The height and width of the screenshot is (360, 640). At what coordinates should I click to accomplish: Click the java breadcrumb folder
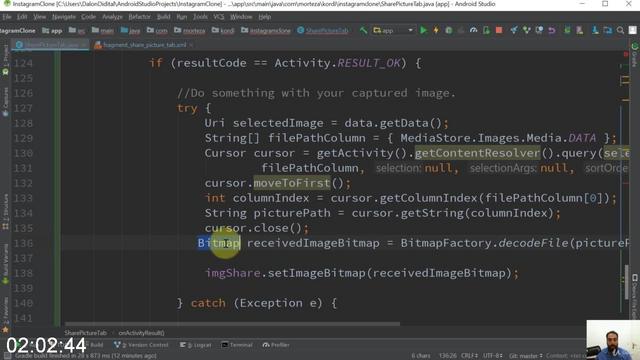pyautogui.click(x=131, y=31)
